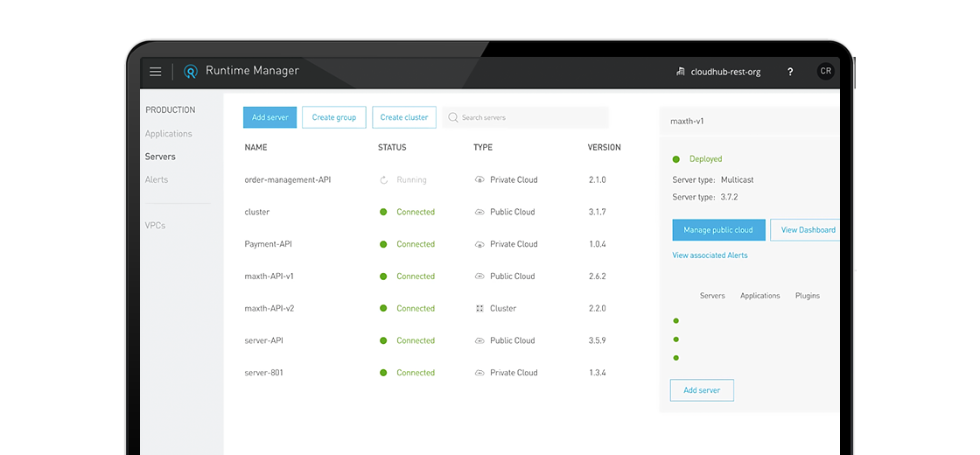Open the CR user avatar
Image resolution: width=980 pixels, height=455 pixels.
click(826, 71)
